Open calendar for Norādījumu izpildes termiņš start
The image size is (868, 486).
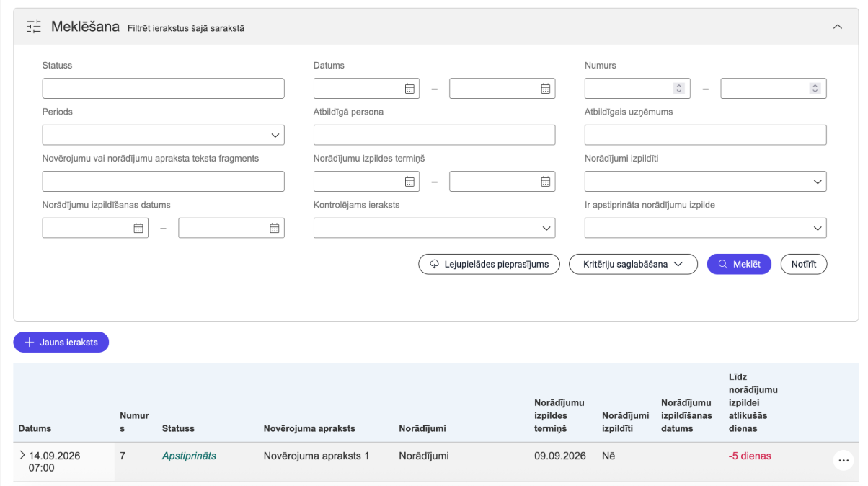pos(409,182)
